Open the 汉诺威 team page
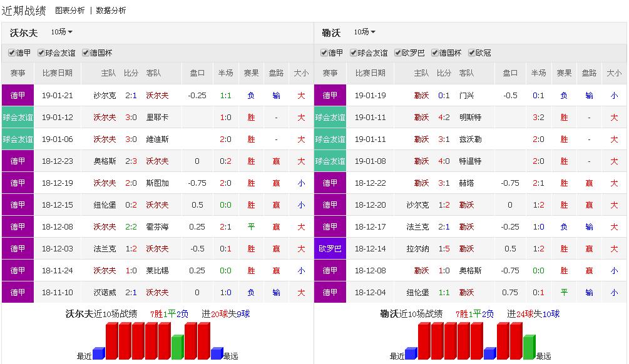Image resolution: width=629 pixels, height=364 pixels. 105,292
